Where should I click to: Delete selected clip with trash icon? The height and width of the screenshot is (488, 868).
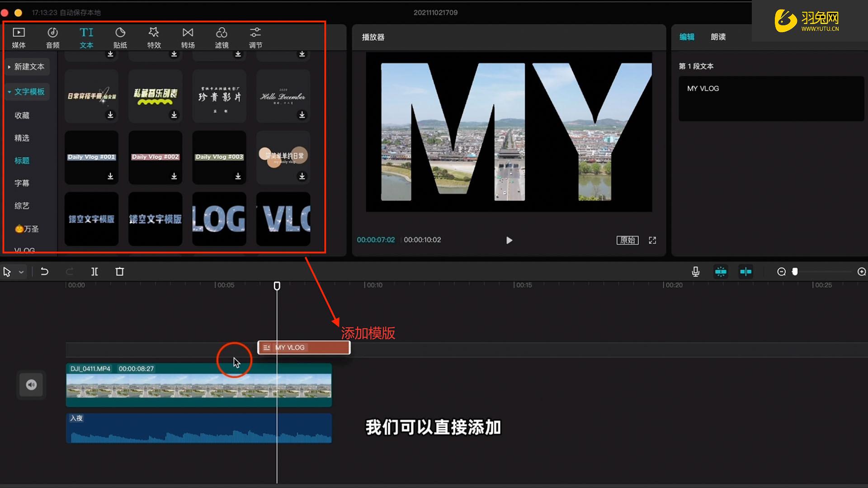119,272
